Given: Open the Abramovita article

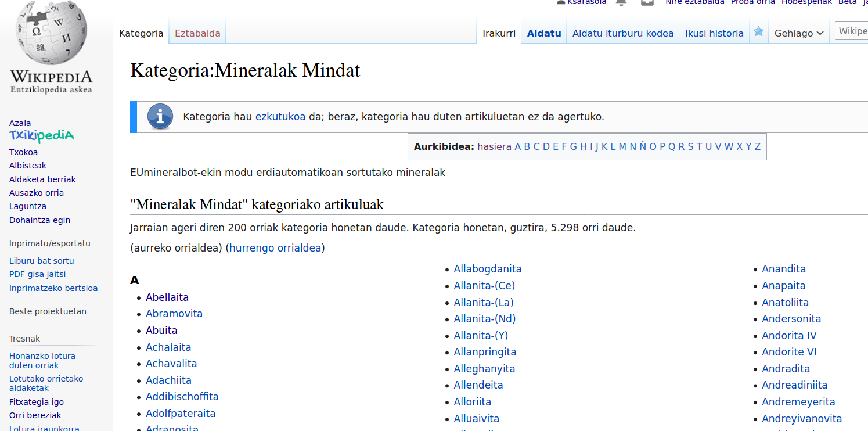Looking at the screenshot, I should tap(174, 314).
